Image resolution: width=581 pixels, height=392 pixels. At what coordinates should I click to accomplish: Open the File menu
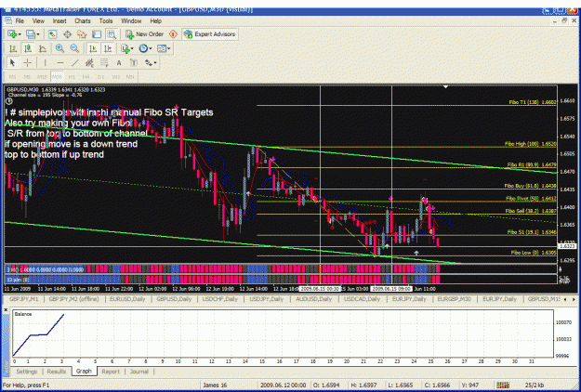20,21
